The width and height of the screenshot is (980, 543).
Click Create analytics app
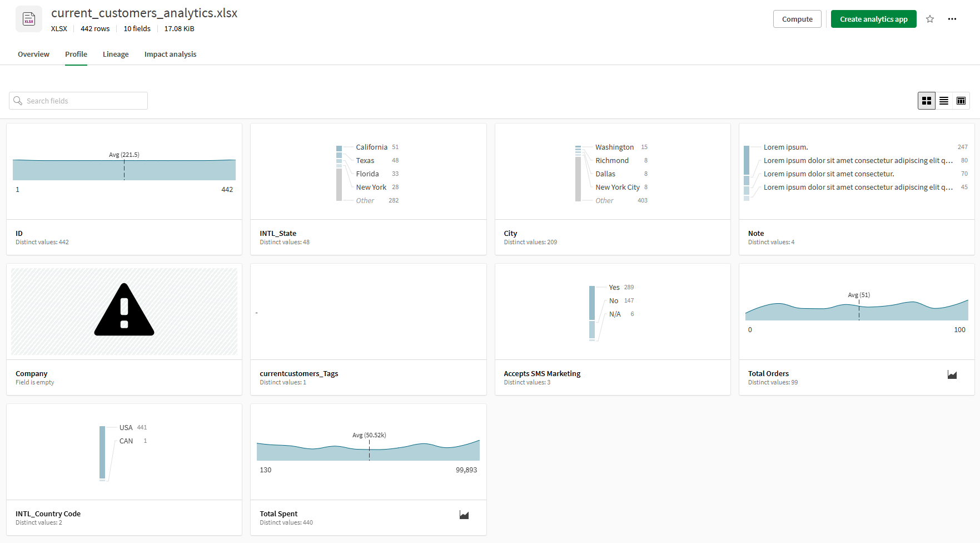(x=873, y=18)
